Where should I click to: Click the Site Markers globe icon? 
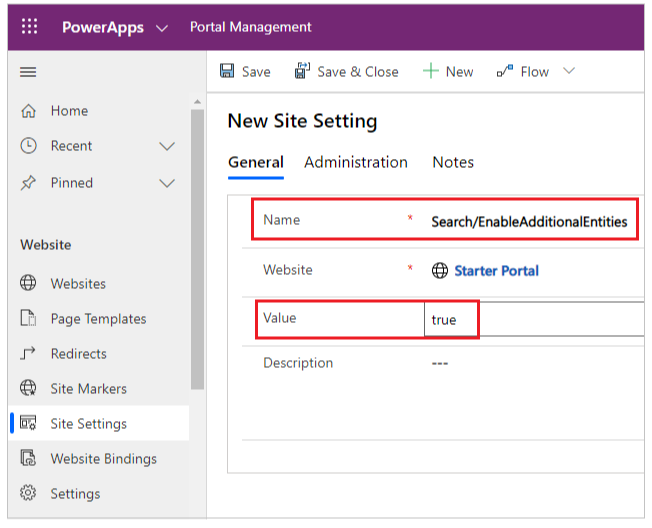click(29, 388)
